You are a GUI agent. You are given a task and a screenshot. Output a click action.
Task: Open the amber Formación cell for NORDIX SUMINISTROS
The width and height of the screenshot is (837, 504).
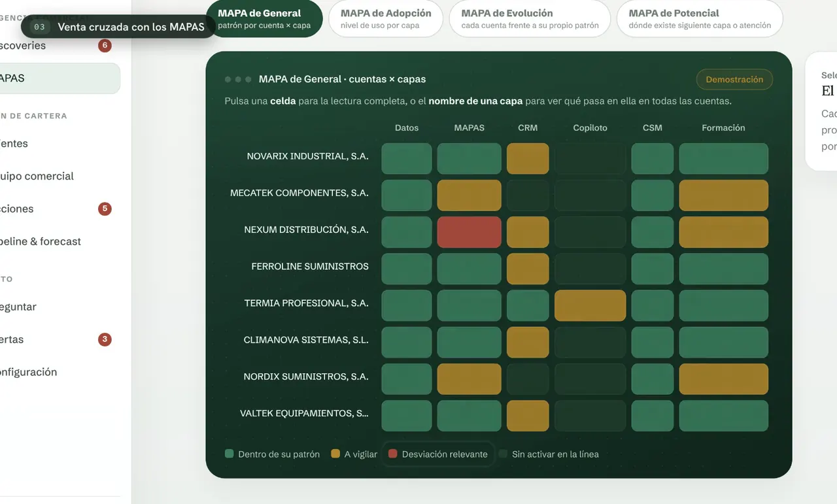click(723, 379)
